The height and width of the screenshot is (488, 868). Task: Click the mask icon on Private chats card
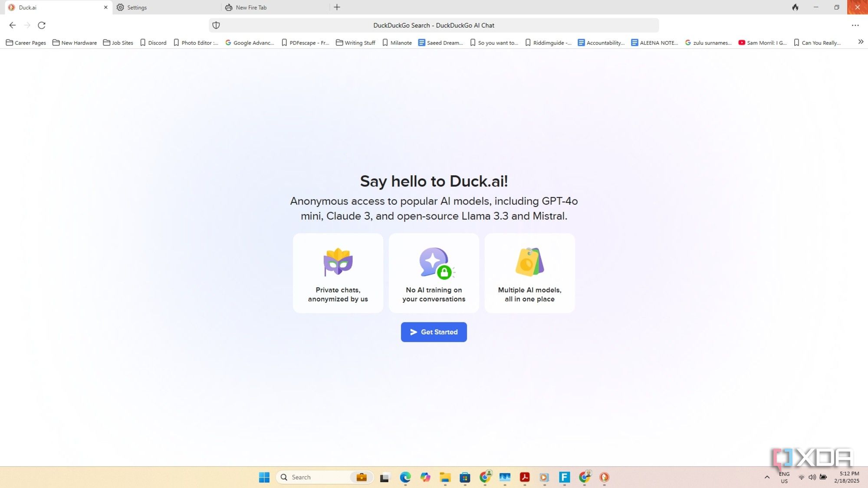[338, 262]
